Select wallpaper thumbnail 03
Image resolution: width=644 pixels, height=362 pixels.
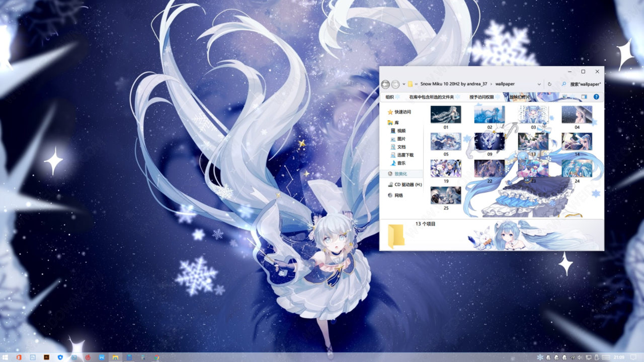click(533, 115)
